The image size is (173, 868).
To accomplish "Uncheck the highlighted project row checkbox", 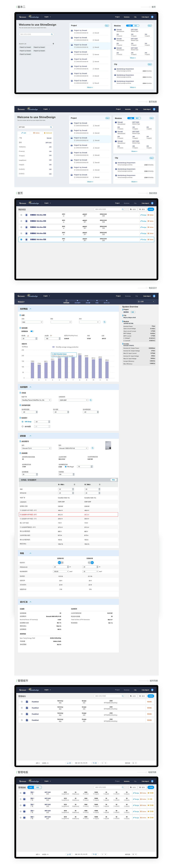I will pyautogui.click(x=21, y=240).
